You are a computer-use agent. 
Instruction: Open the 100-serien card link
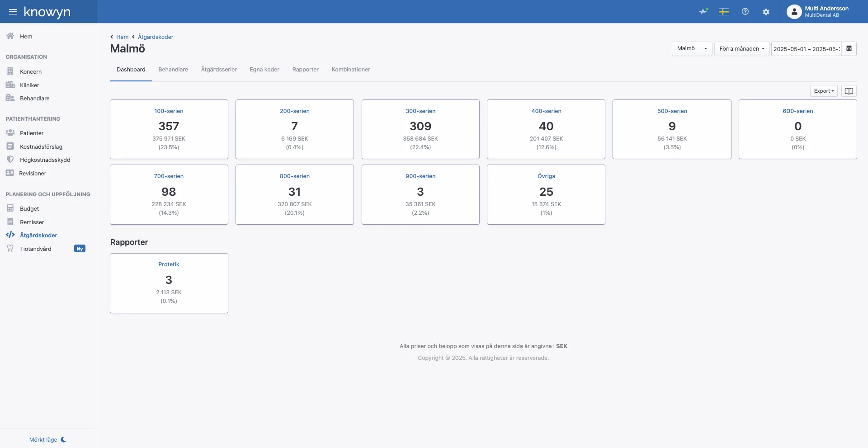(169, 111)
